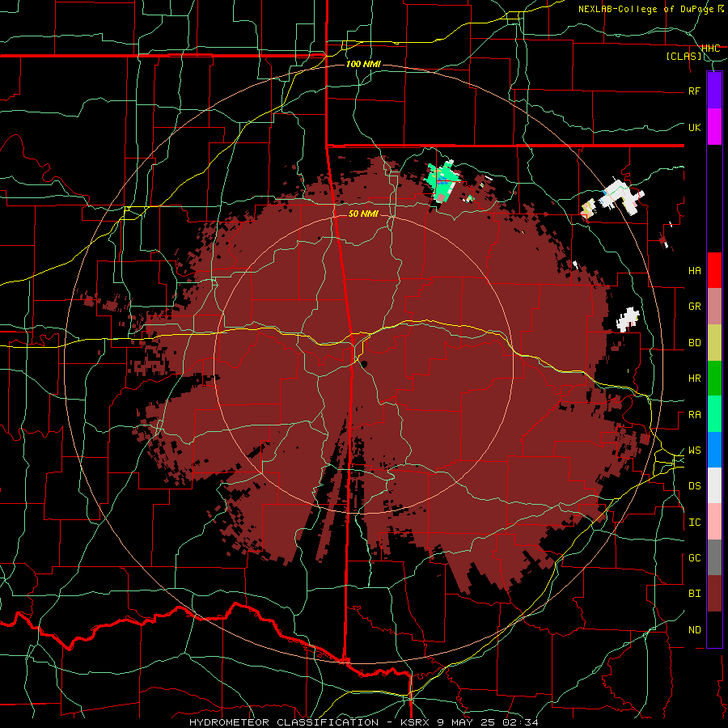Screen dimensions: 728x728
Task: Click the "GR" legend label
Action: (694, 307)
